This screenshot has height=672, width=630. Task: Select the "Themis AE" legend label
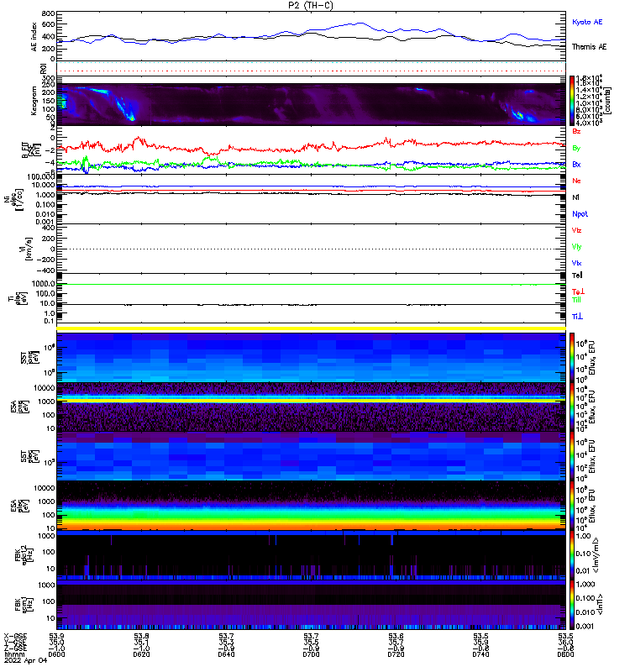pyautogui.click(x=590, y=47)
